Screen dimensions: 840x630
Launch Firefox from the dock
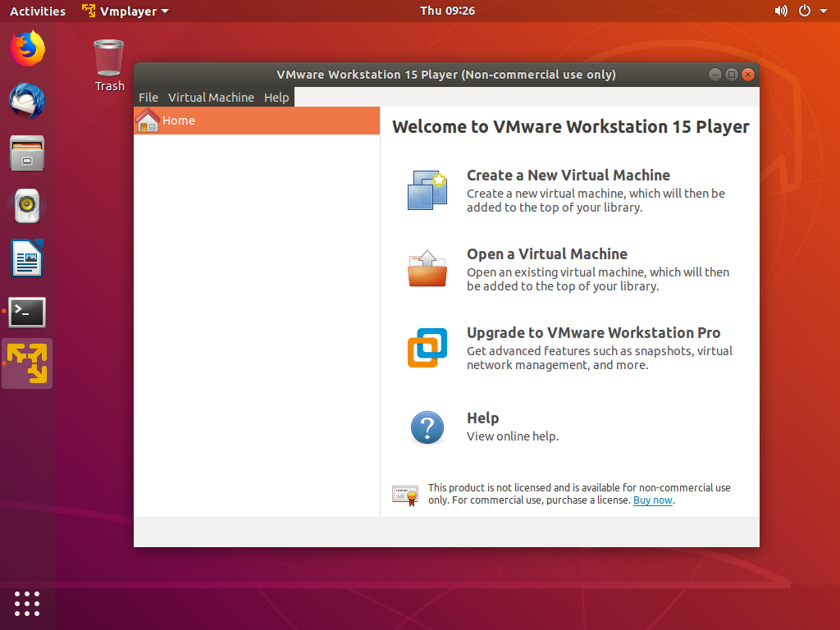27,48
